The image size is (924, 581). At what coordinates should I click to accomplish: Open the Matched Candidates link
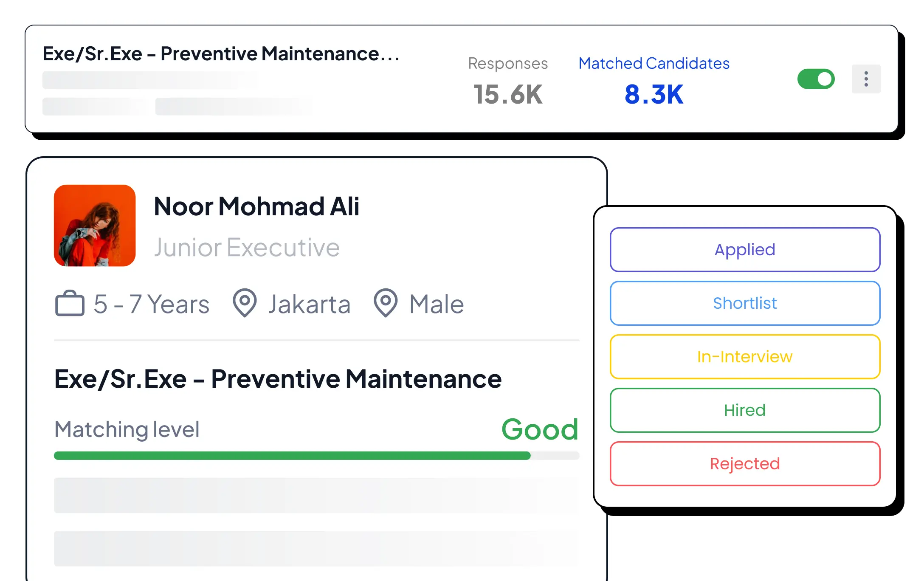[654, 63]
